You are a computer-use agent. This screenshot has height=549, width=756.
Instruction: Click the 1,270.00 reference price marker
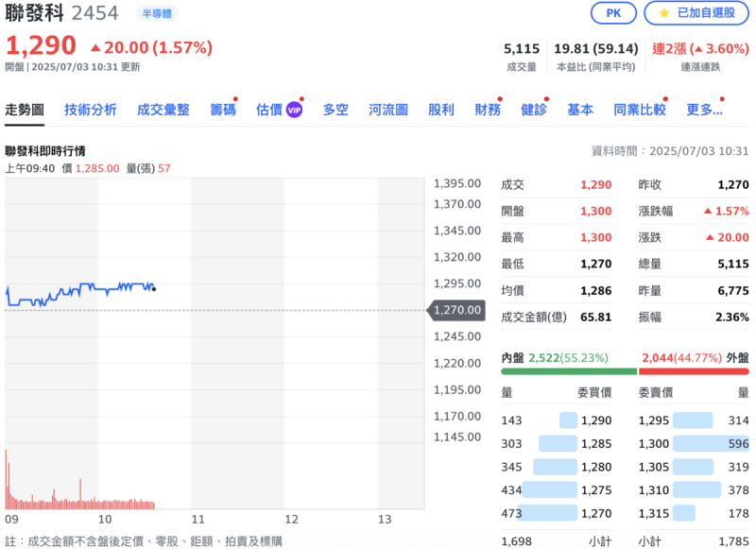pyautogui.click(x=456, y=310)
